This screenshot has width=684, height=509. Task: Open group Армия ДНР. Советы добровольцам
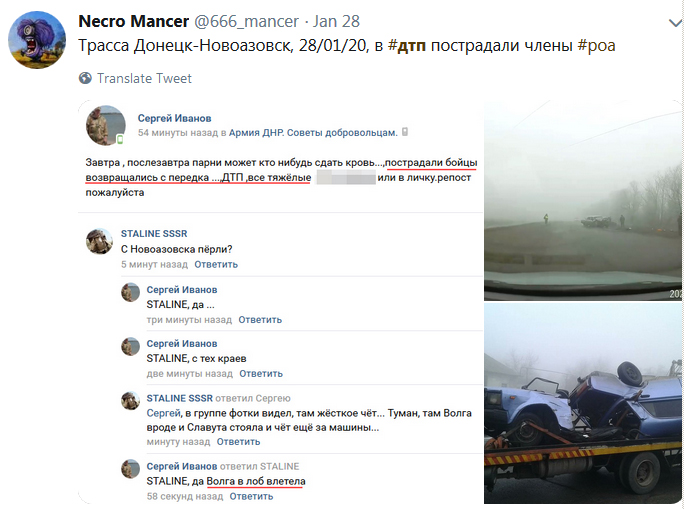tap(313, 133)
